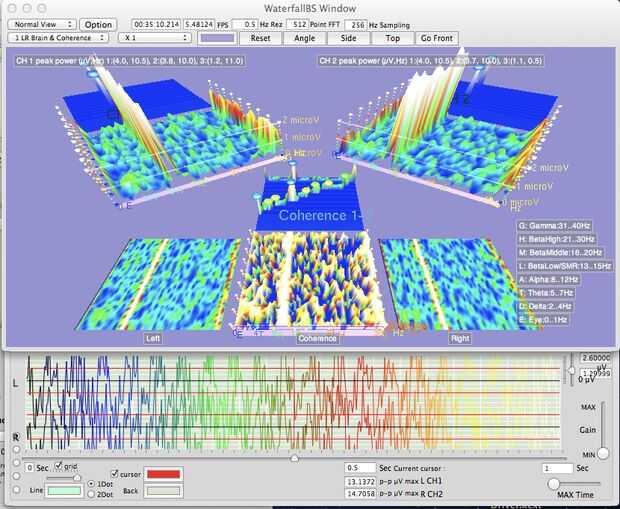Image resolution: width=620 pixels, height=509 pixels.
Task: Click the CH 2 peak power readout
Action: [x=430, y=61]
